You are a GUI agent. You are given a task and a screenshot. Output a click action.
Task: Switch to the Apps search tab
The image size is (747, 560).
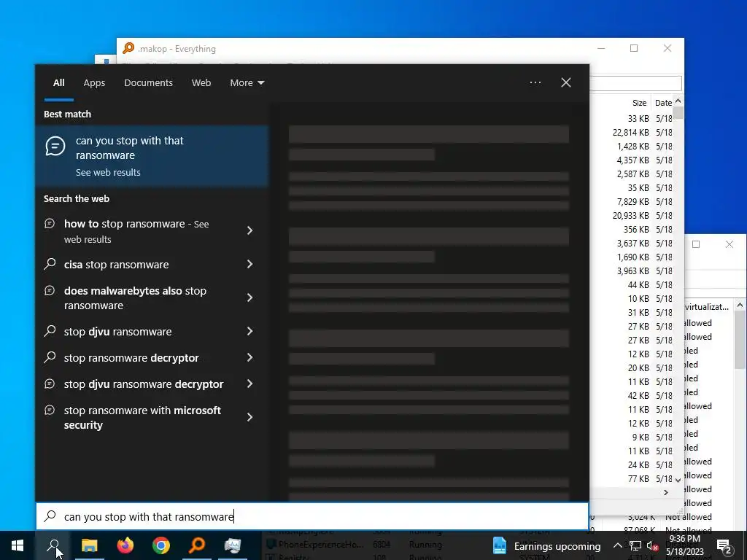coord(94,83)
